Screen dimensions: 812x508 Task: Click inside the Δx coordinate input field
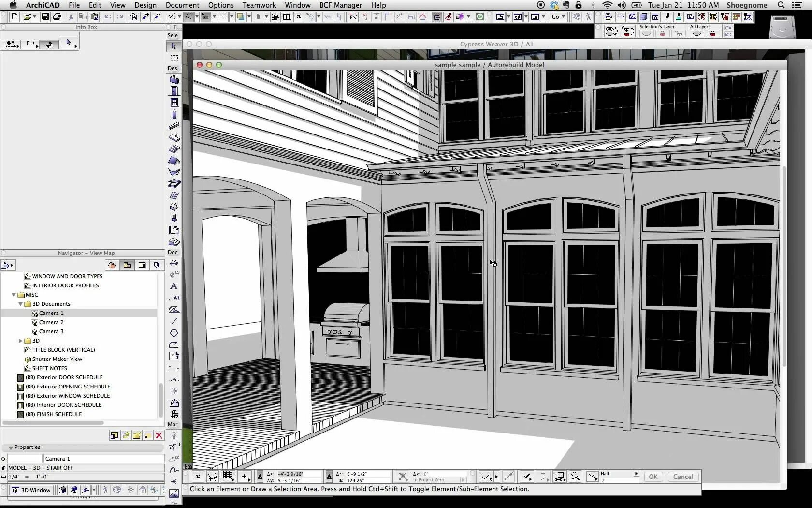tap(290, 473)
